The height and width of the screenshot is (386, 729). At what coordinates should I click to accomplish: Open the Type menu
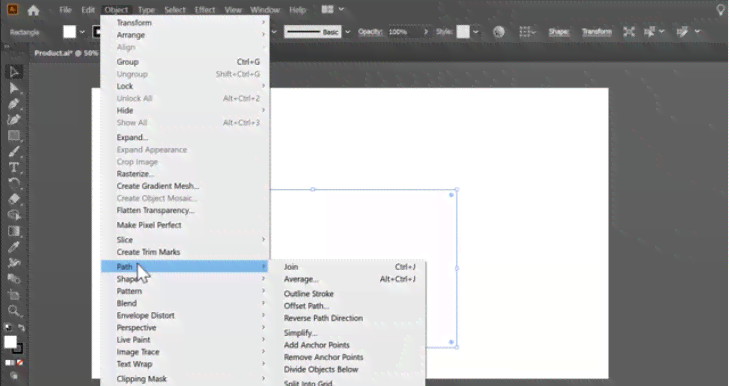coord(146,10)
